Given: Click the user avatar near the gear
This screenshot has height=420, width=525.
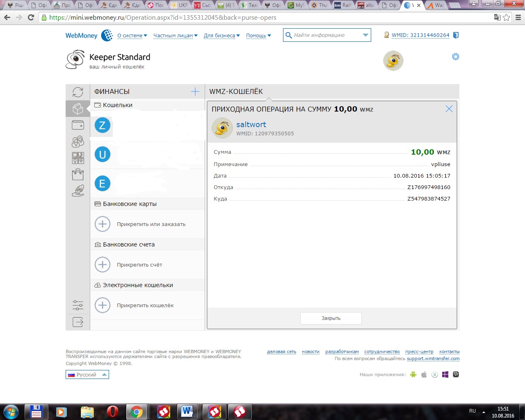Looking at the screenshot, I should [x=393, y=61].
